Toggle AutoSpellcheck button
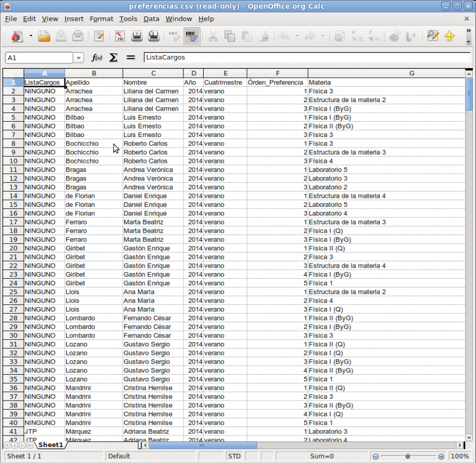Image resolution: width=476 pixels, height=463 pixels. coord(191,36)
